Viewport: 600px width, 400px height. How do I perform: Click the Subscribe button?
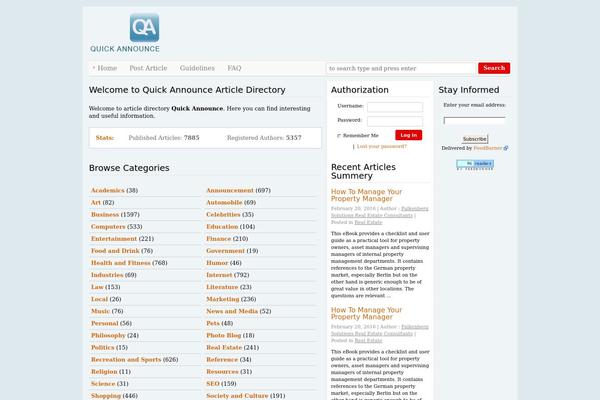(474, 139)
